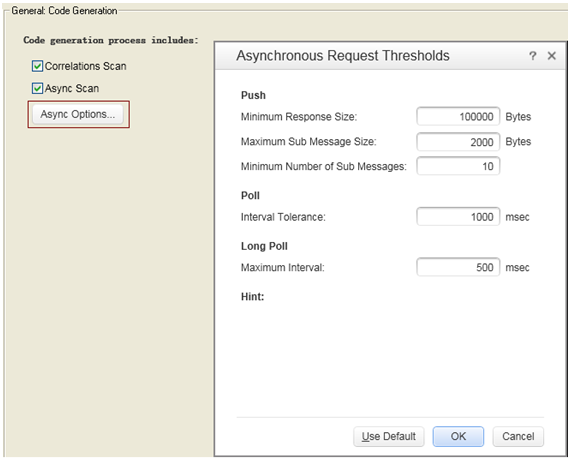Click the Maximum Sub Message Size field
Screen dimensions: 572x460
(x=458, y=142)
